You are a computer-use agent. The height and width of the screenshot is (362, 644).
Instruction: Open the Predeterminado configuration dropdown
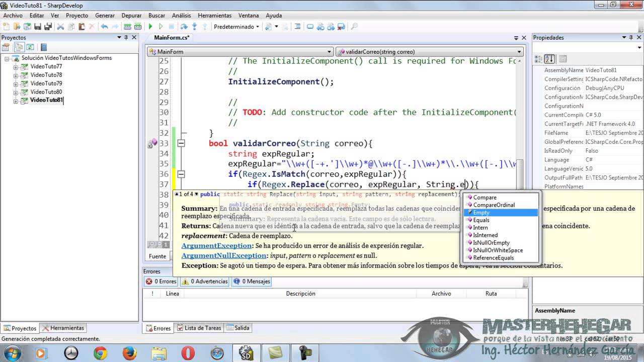coord(236,27)
